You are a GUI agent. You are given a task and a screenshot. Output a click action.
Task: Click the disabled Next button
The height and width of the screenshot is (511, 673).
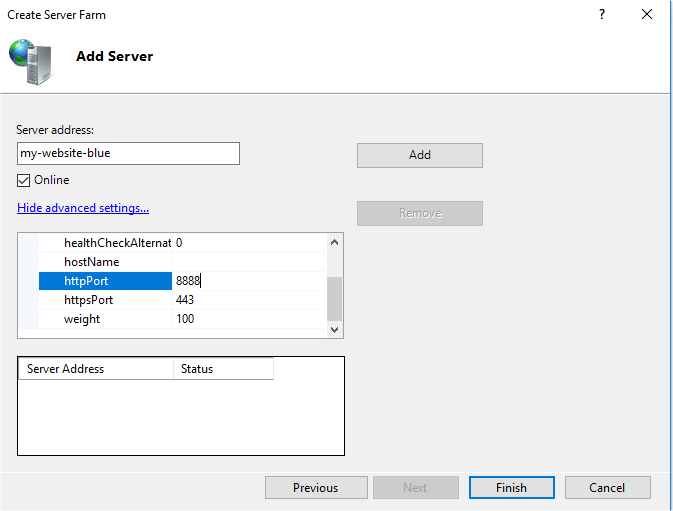pyautogui.click(x=415, y=488)
